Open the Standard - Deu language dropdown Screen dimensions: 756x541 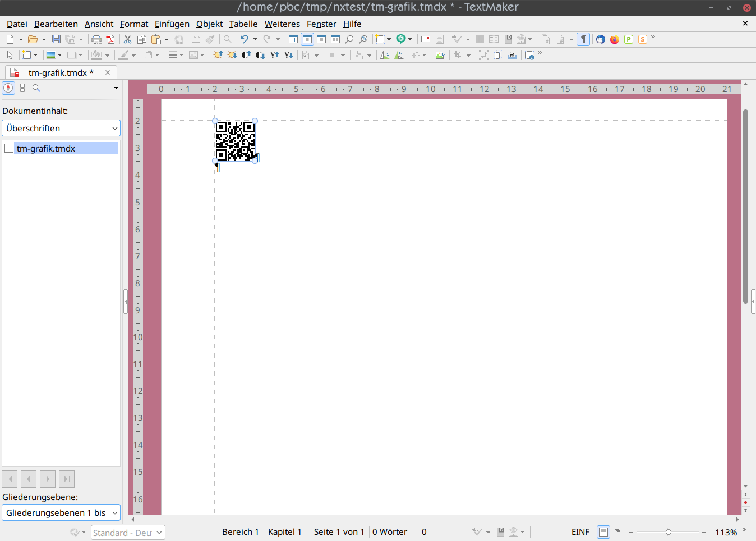click(x=128, y=533)
